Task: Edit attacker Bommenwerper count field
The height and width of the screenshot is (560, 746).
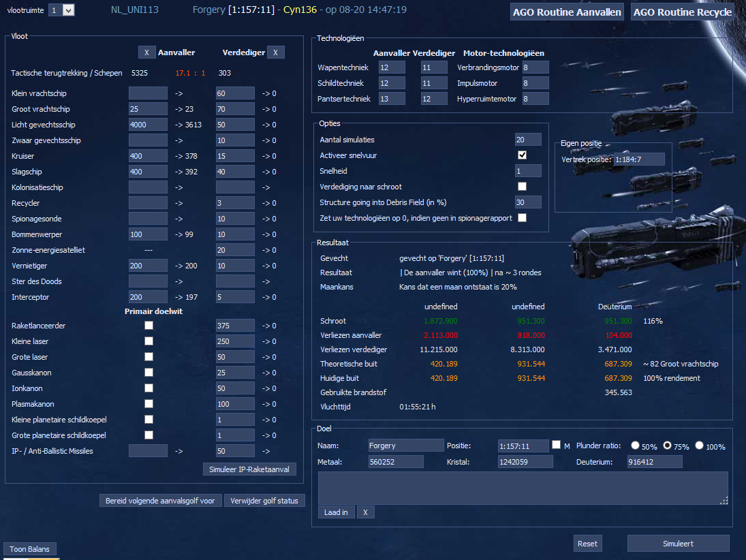Action: click(x=148, y=234)
